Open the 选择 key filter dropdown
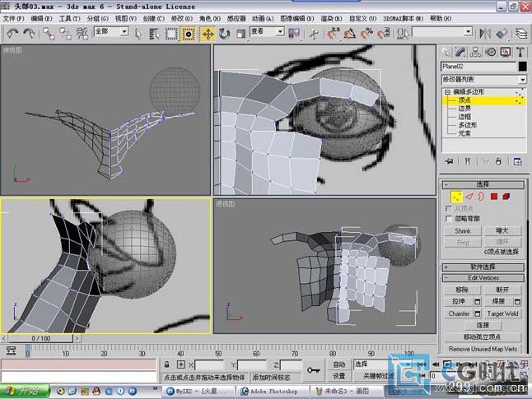This screenshot has height=399, width=532. click(408, 364)
